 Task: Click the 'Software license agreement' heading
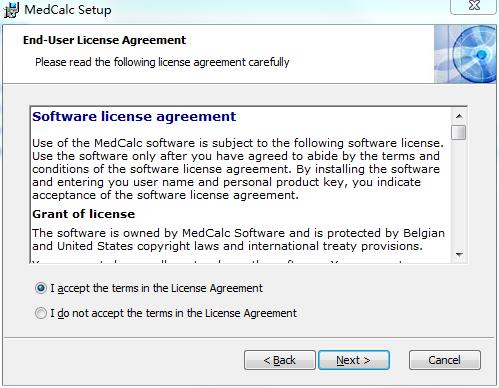click(134, 117)
